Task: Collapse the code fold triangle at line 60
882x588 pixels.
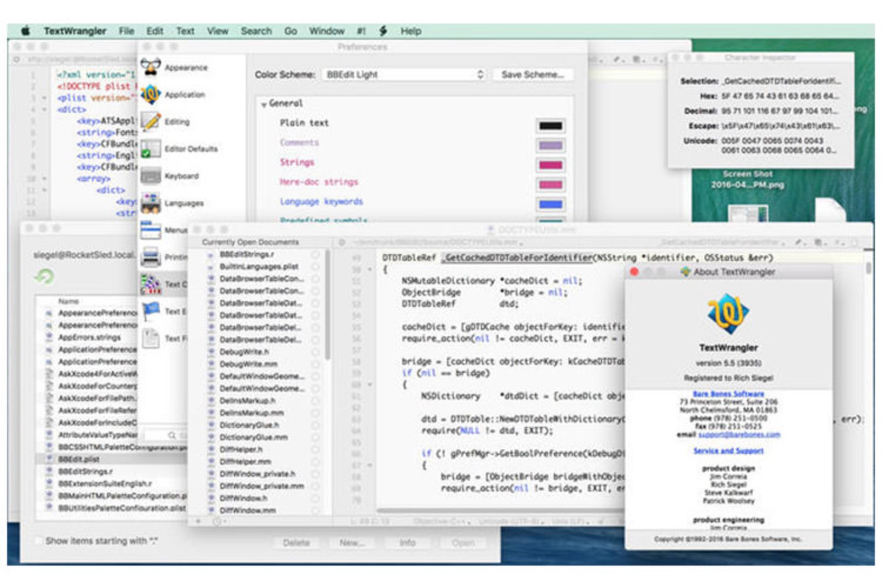Action: (370, 384)
